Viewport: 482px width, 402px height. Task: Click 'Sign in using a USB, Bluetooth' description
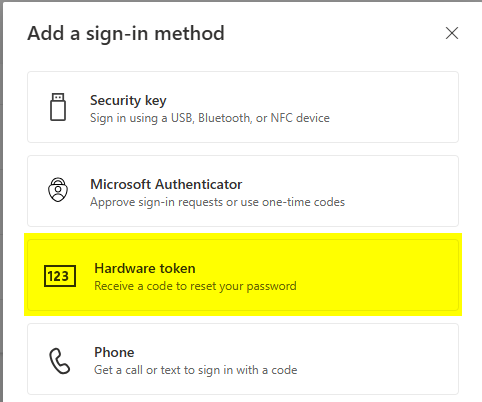(x=210, y=118)
